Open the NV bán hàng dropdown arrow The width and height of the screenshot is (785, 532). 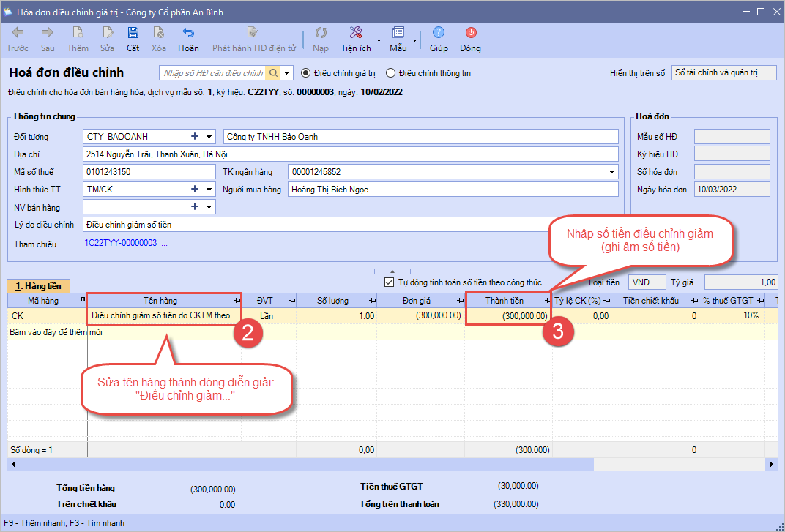pyautogui.click(x=209, y=207)
